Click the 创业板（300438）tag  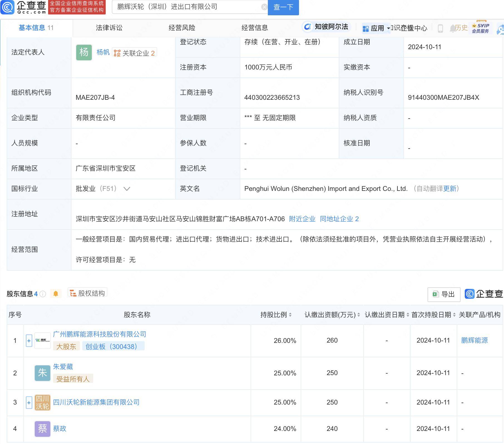click(x=113, y=346)
